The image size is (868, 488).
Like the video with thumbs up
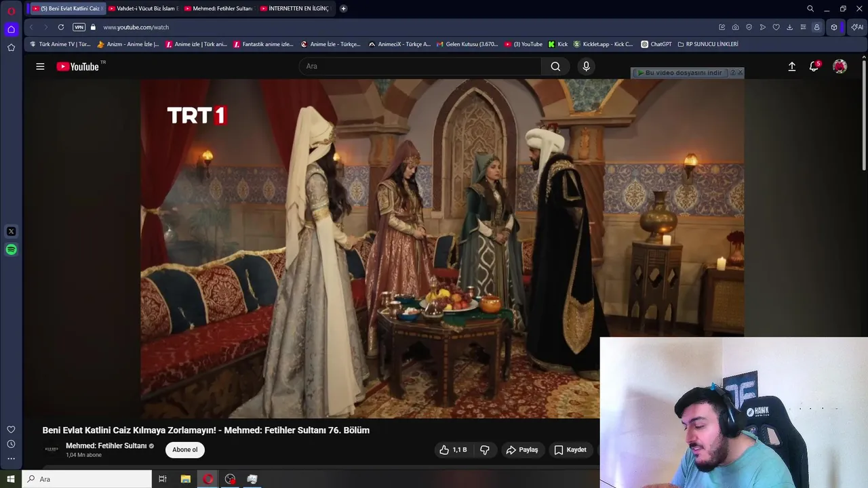coord(453,449)
